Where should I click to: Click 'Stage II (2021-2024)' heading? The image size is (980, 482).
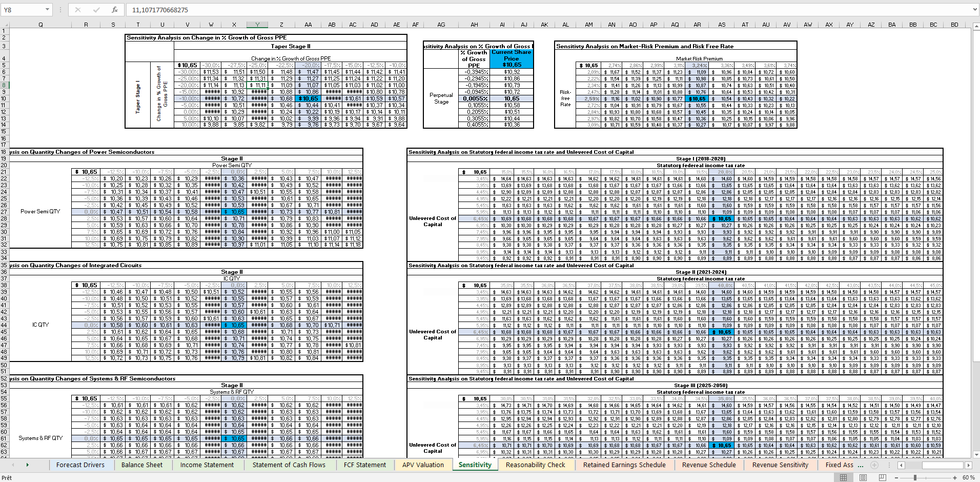point(701,272)
